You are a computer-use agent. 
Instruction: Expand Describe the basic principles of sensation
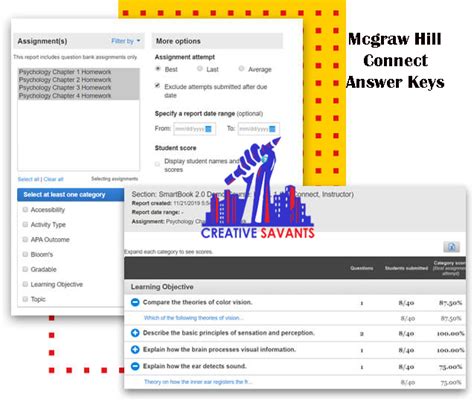135,333
